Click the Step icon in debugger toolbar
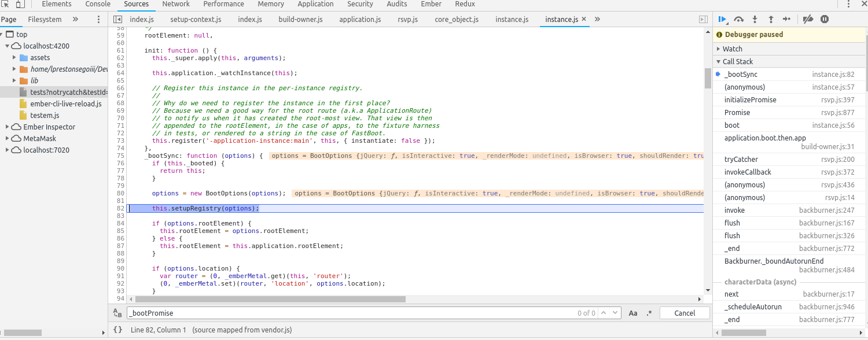Image resolution: width=868 pixels, height=340 pixels. [787, 19]
